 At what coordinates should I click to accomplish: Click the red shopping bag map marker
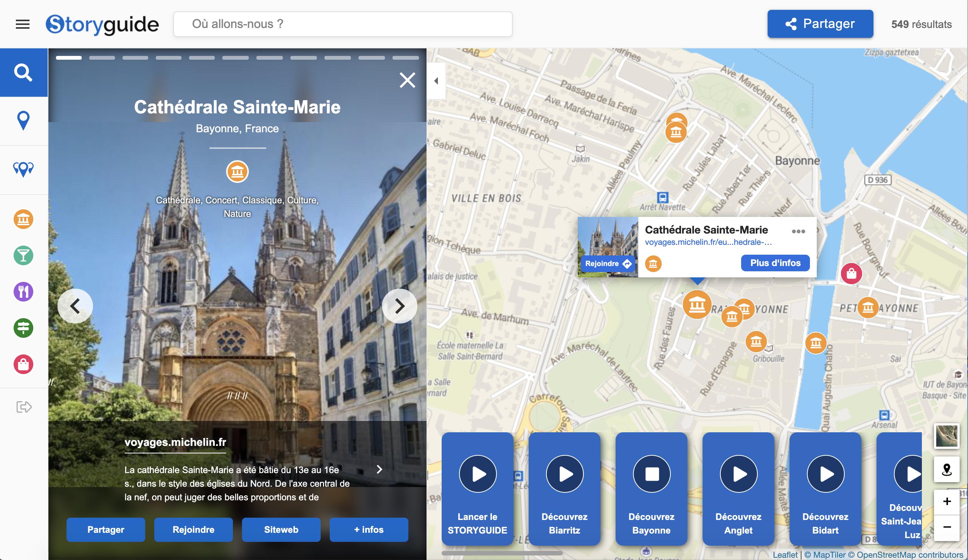tap(851, 274)
